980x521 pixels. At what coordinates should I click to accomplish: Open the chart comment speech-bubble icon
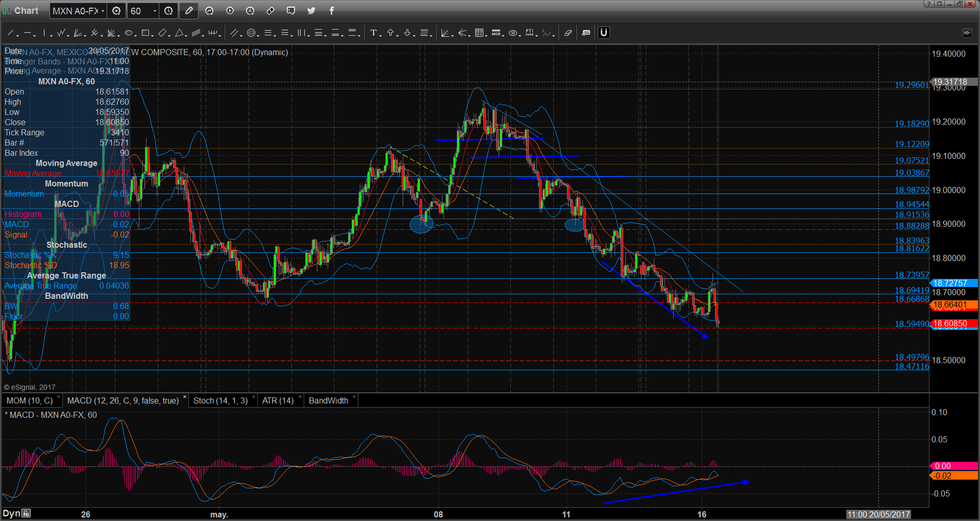pyautogui.click(x=291, y=11)
